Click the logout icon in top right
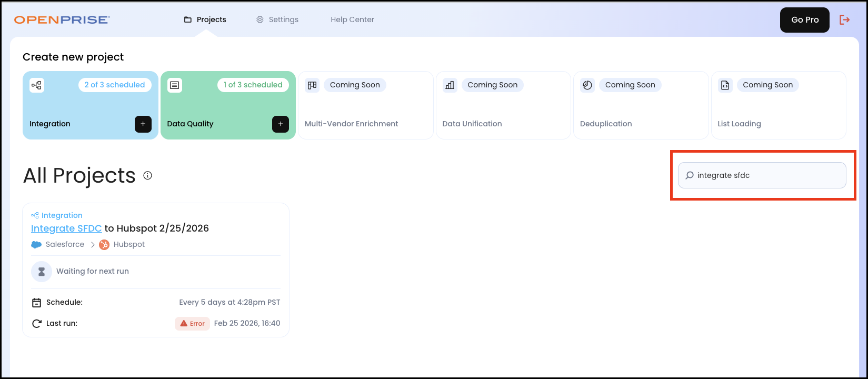Screen dimensions: 868x379 (845, 20)
